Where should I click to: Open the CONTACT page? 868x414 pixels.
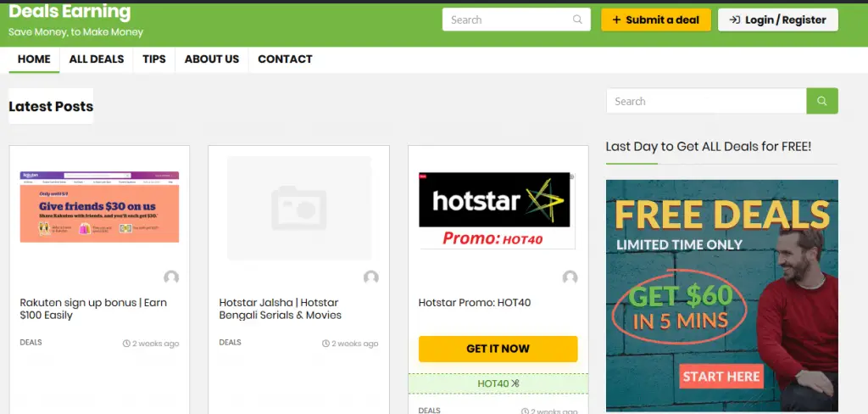(x=285, y=59)
